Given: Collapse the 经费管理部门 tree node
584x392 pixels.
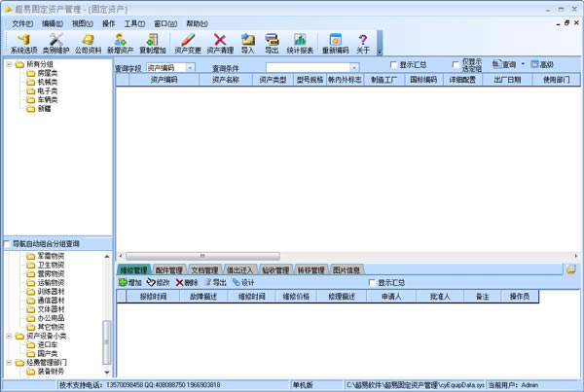Looking at the screenshot, I should (x=9, y=362).
